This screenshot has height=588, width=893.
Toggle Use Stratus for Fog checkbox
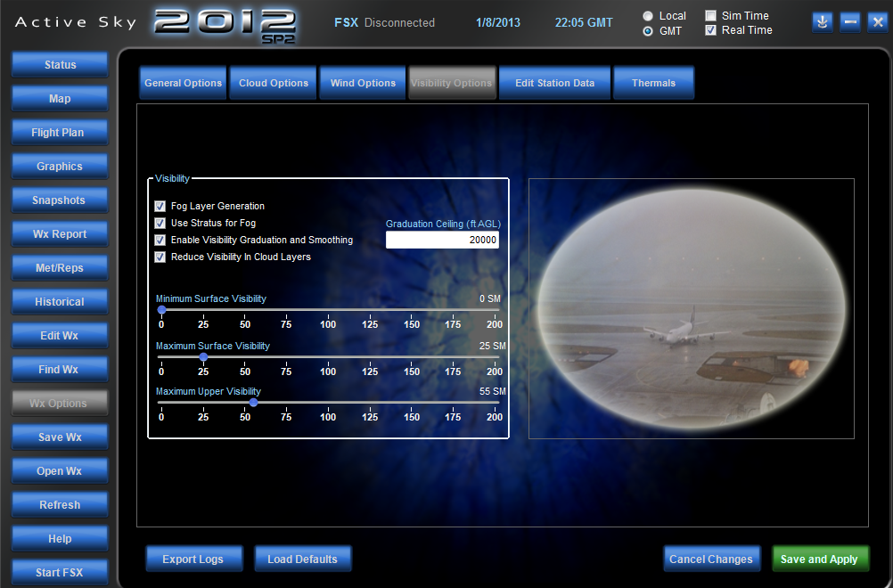160,223
